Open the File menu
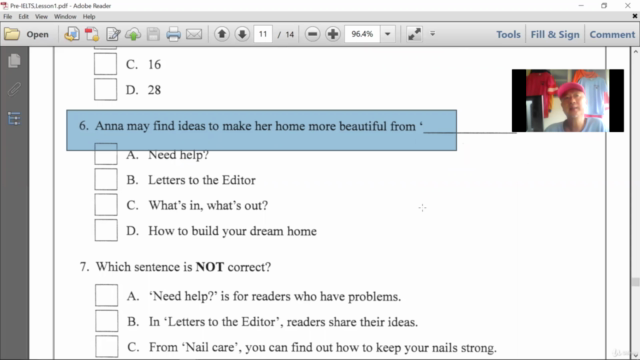640x360 pixels. tap(7, 17)
